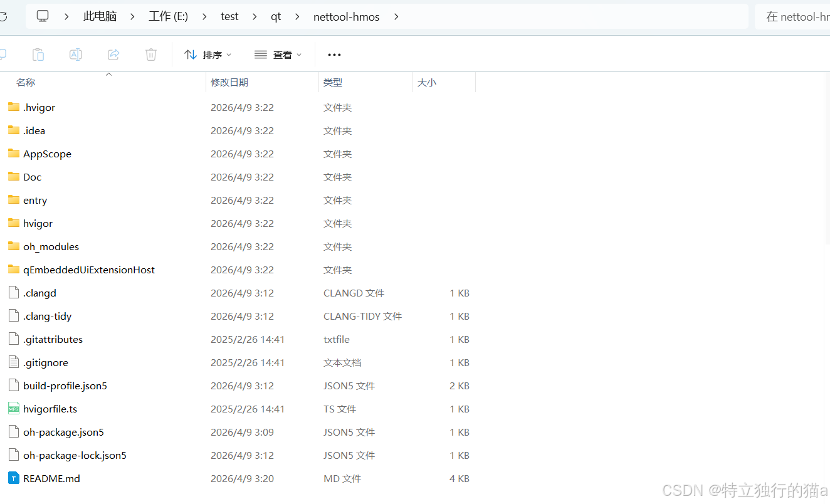830x504 pixels.
Task: Click the search box for nettool-hmos
Action: coord(792,16)
